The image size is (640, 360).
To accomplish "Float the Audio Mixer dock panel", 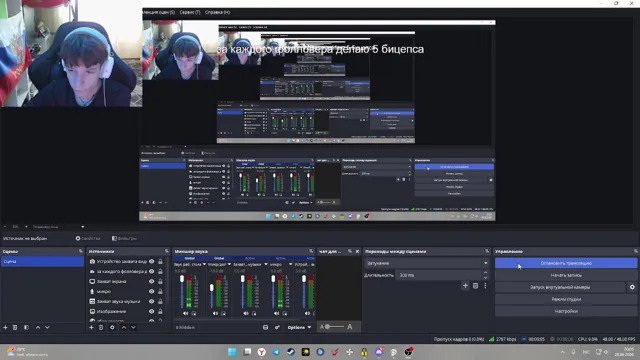I will (311, 251).
